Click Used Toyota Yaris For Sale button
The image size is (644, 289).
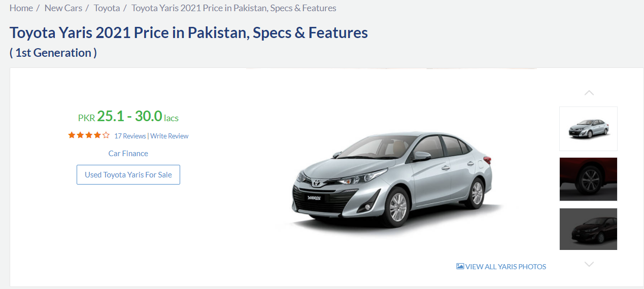pyautogui.click(x=128, y=174)
